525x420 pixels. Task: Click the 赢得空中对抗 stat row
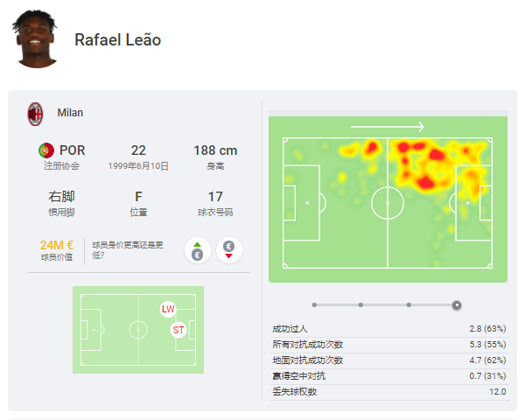[x=389, y=376]
